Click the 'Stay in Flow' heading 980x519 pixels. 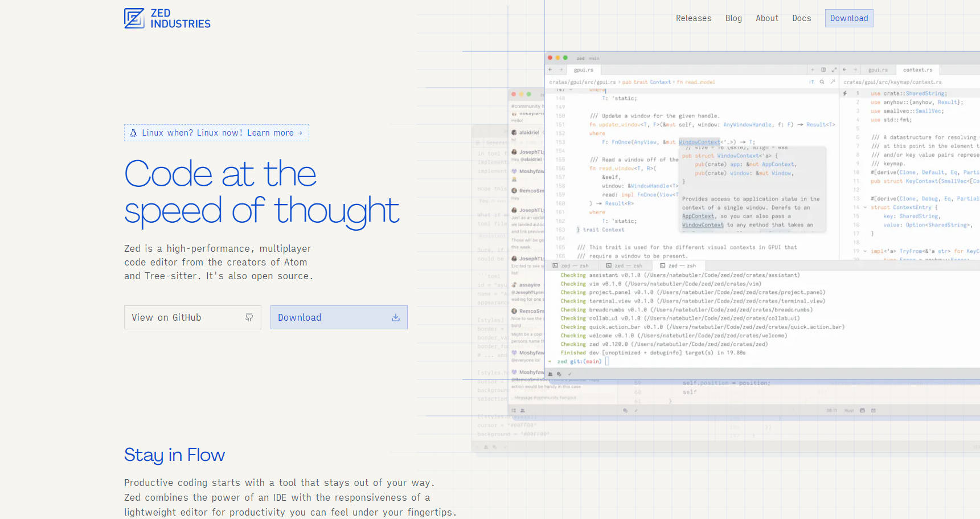coord(174,455)
